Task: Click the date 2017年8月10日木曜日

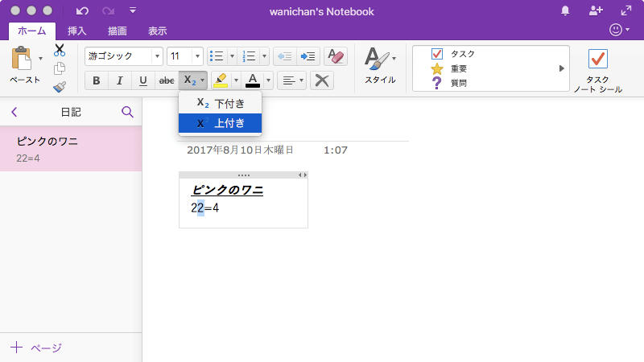Action: point(240,150)
